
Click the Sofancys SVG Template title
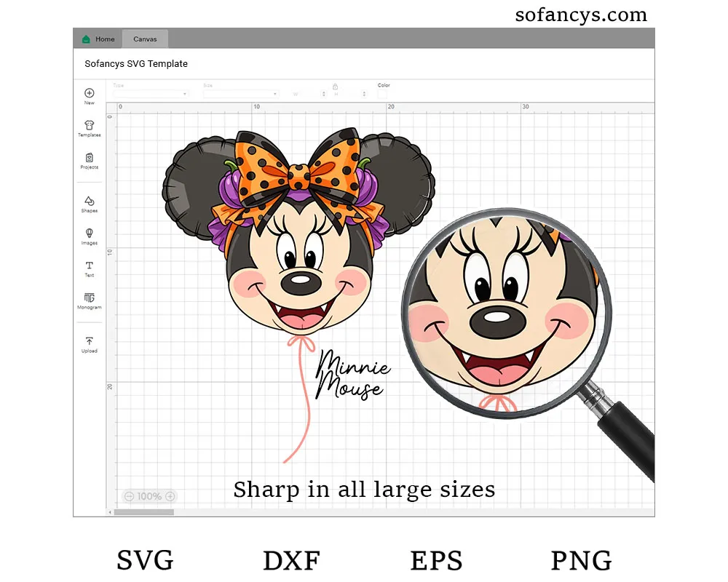click(136, 63)
